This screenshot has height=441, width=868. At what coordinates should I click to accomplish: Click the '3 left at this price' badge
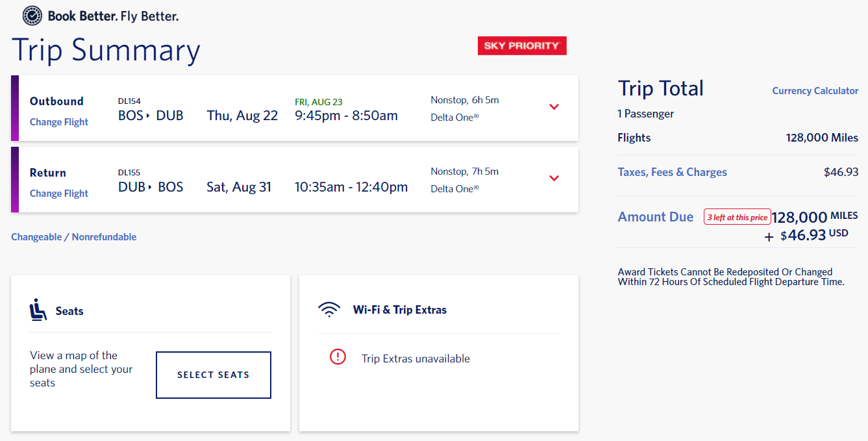click(x=737, y=218)
